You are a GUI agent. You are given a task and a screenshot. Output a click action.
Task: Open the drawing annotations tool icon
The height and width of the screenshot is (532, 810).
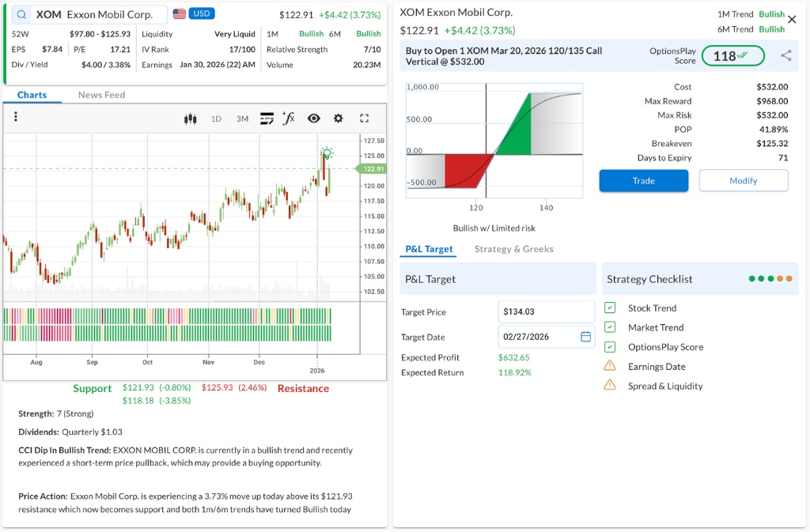(x=267, y=119)
